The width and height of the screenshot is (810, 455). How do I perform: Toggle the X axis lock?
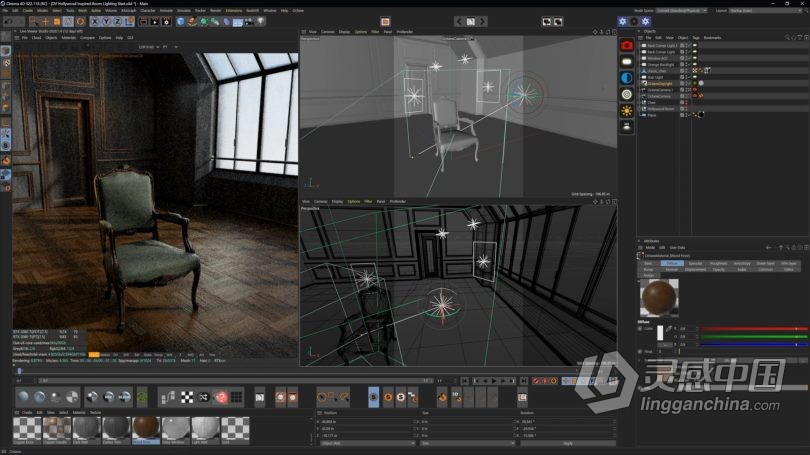[x=95, y=22]
